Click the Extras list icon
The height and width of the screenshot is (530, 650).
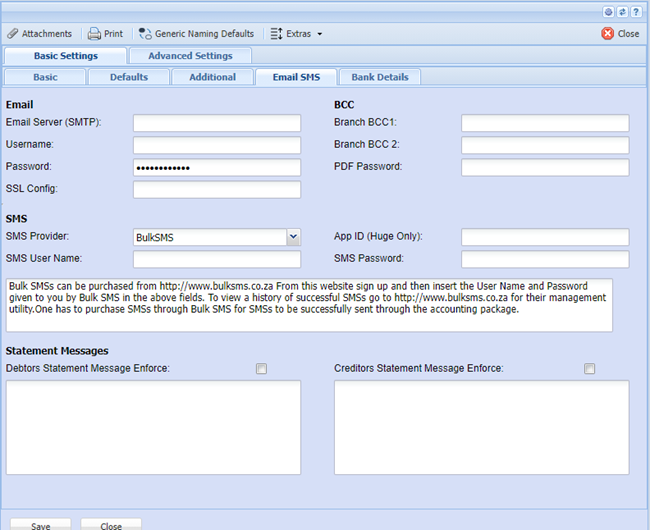(x=276, y=34)
